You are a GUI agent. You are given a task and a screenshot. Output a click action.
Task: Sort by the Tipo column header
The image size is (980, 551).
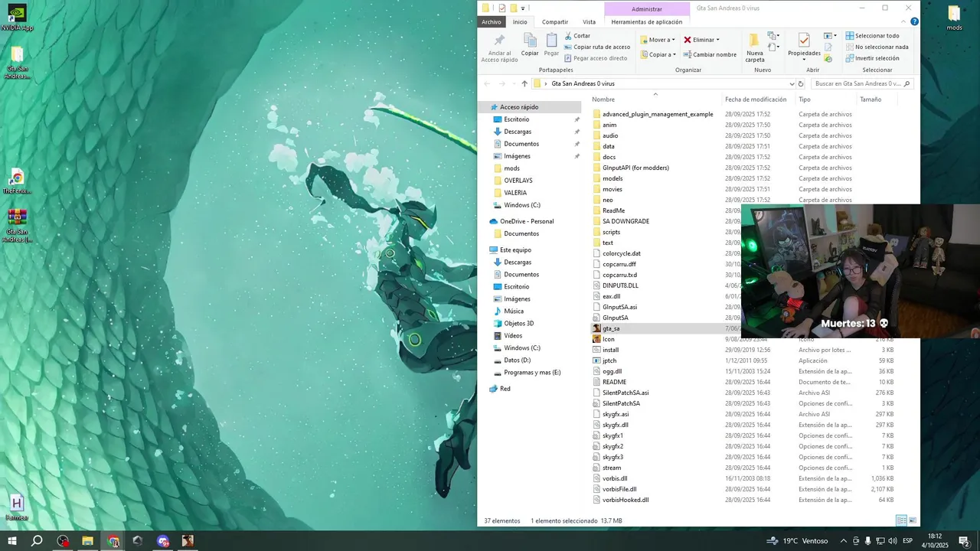[805, 99]
